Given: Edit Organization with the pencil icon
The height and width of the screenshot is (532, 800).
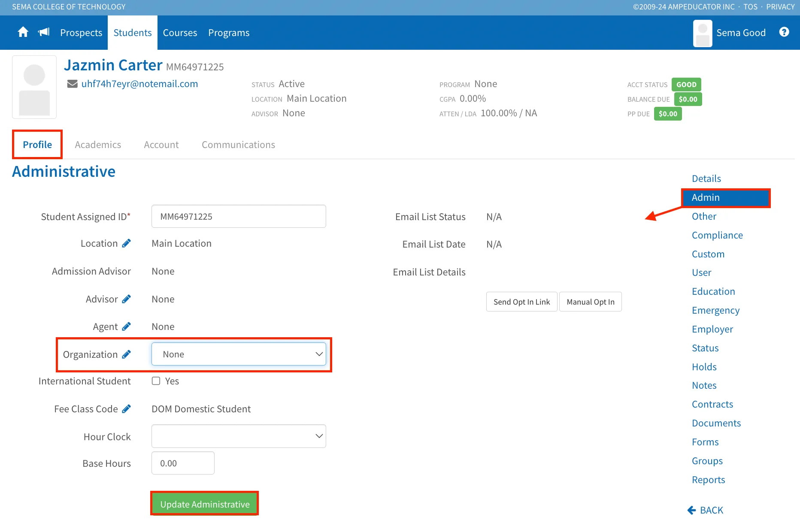Looking at the screenshot, I should click(126, 354).
